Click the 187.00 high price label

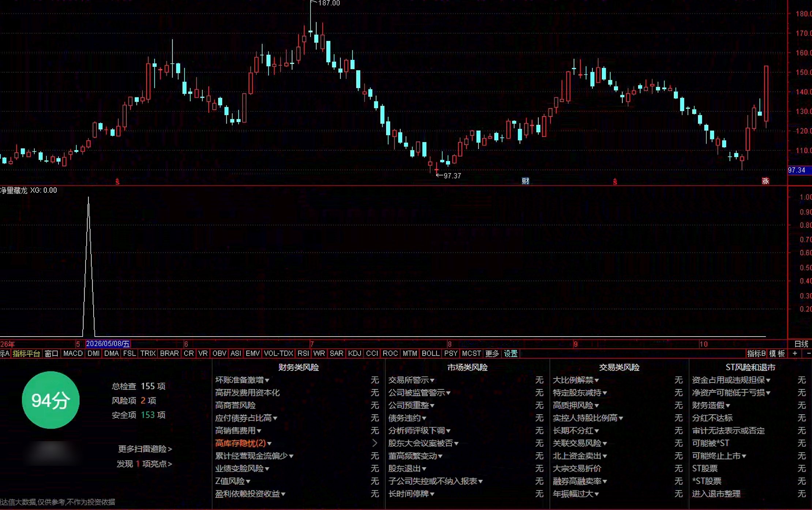[x=329, y=3]
